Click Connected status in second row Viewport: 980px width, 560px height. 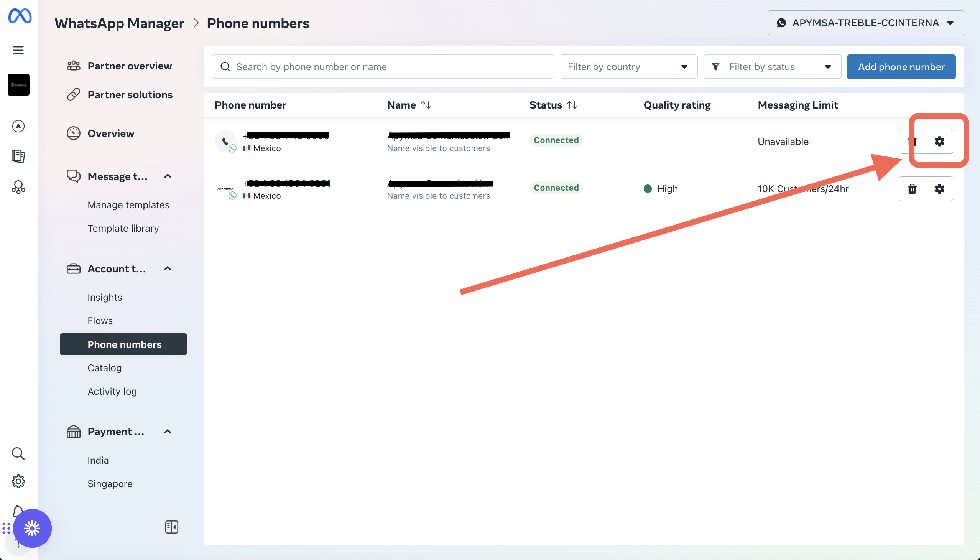tap(556, 188)
